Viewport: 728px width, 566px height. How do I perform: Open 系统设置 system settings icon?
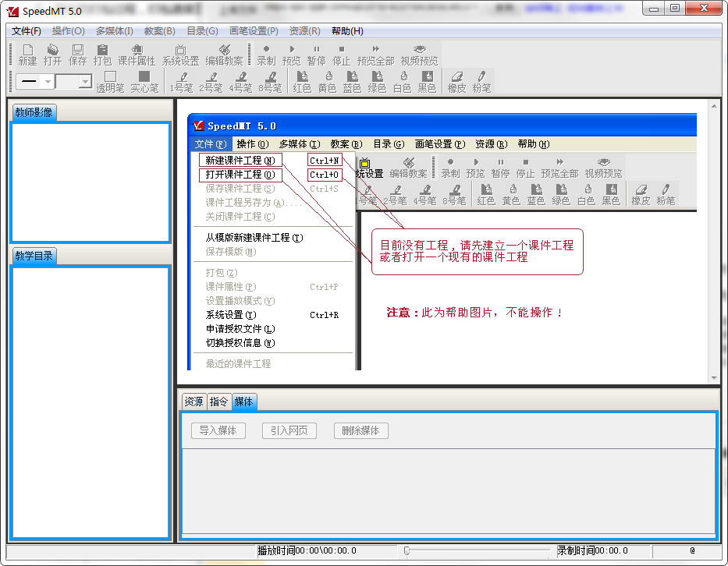[x=180, y=55]
